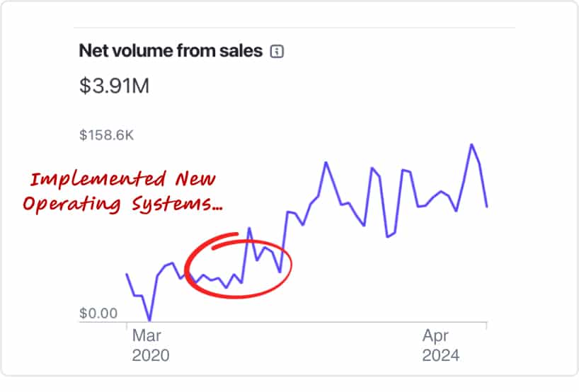Click the first data point at line's left start
579x392 pixels.
[x=127, y=275]
